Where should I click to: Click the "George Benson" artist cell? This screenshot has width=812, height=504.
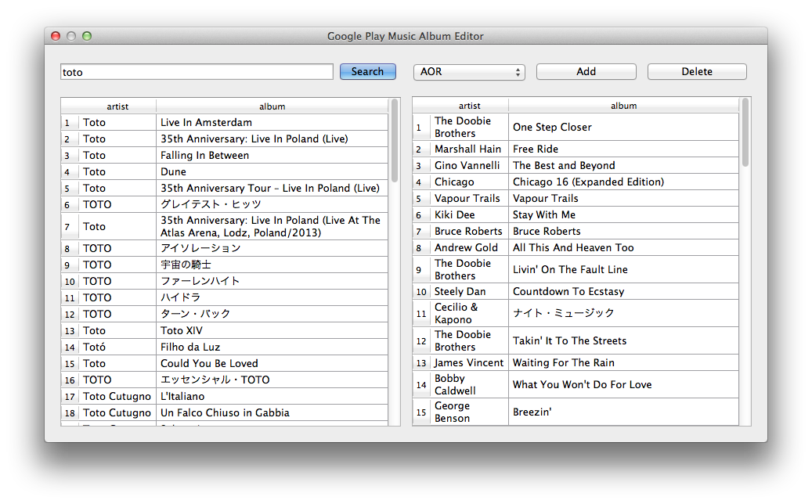469,412
